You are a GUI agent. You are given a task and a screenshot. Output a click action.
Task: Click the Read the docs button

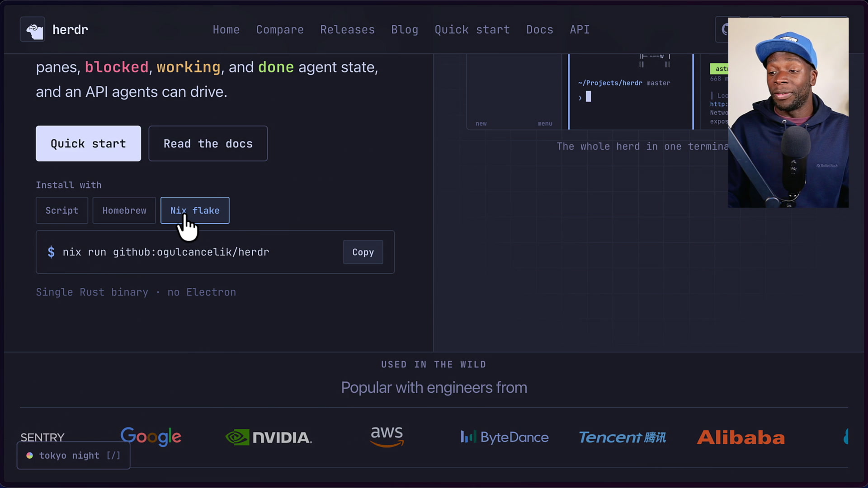[208, 144]
